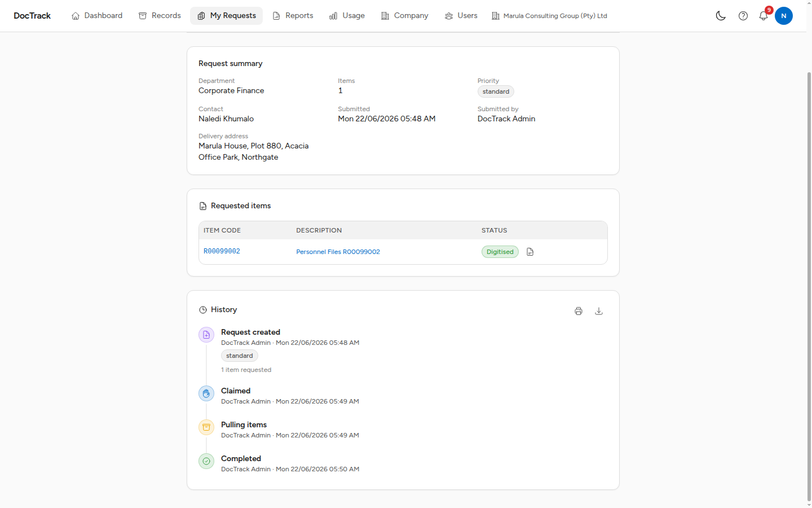Download the request history

(x=599, y=311)
